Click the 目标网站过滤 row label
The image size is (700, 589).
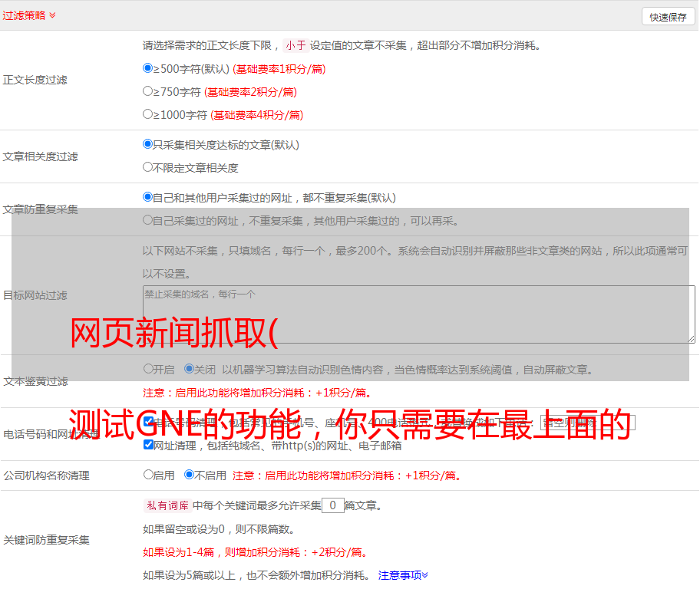[x=35, y=295]
